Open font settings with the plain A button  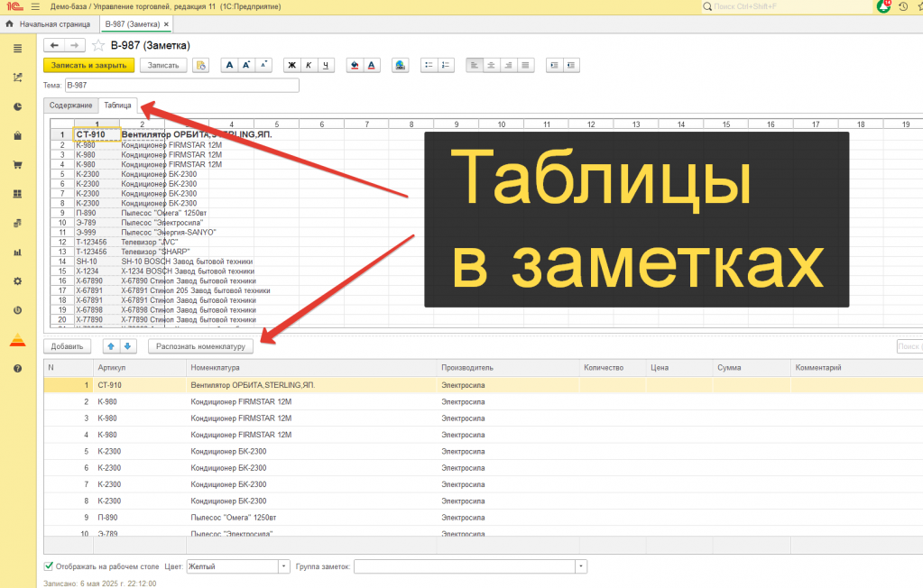click(x=229, y=65)
